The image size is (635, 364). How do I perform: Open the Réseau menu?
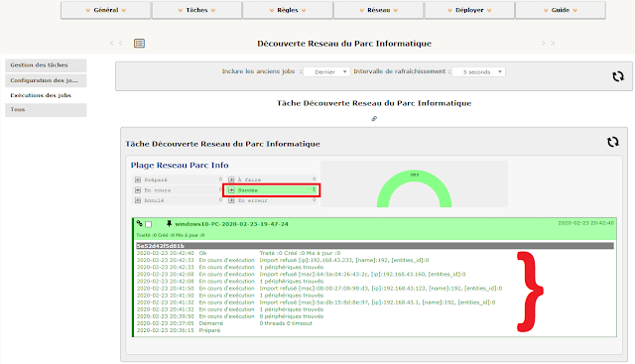[x=379, y=10]
